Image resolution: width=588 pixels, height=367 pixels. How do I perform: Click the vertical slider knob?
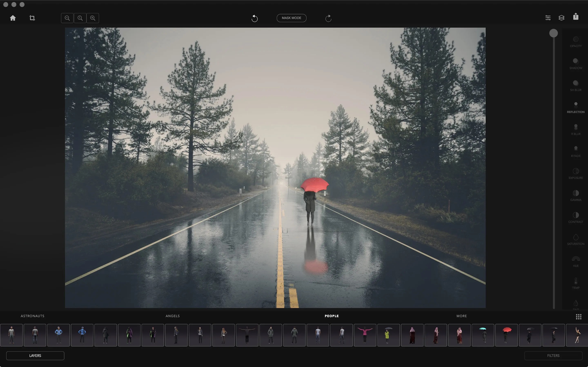click(553, 33)
